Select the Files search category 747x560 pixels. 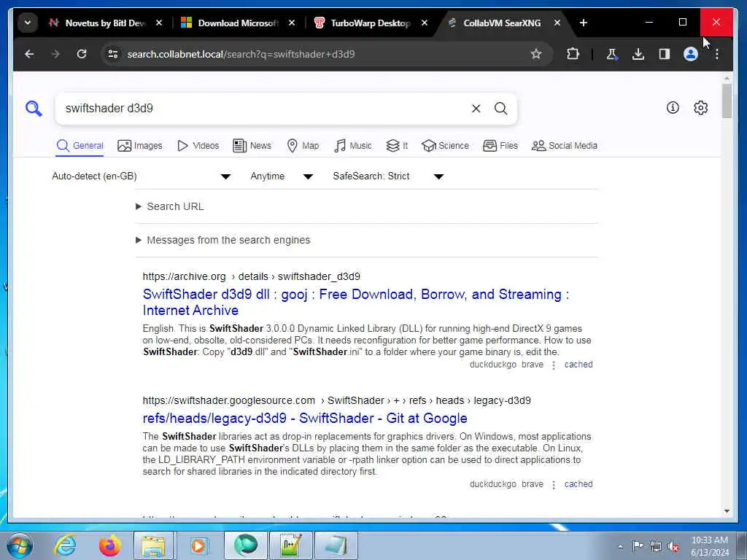[x=500, y=146]
